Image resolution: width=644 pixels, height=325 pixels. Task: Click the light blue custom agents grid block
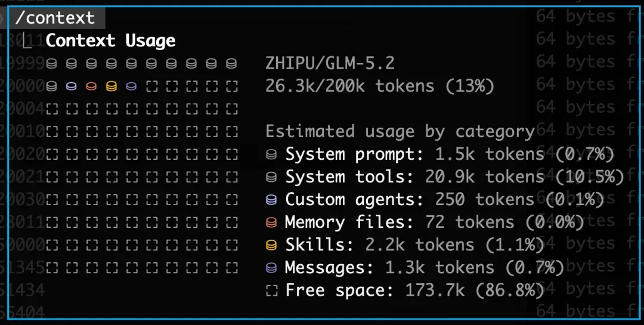pyautogui.click(x=71, y=86)
